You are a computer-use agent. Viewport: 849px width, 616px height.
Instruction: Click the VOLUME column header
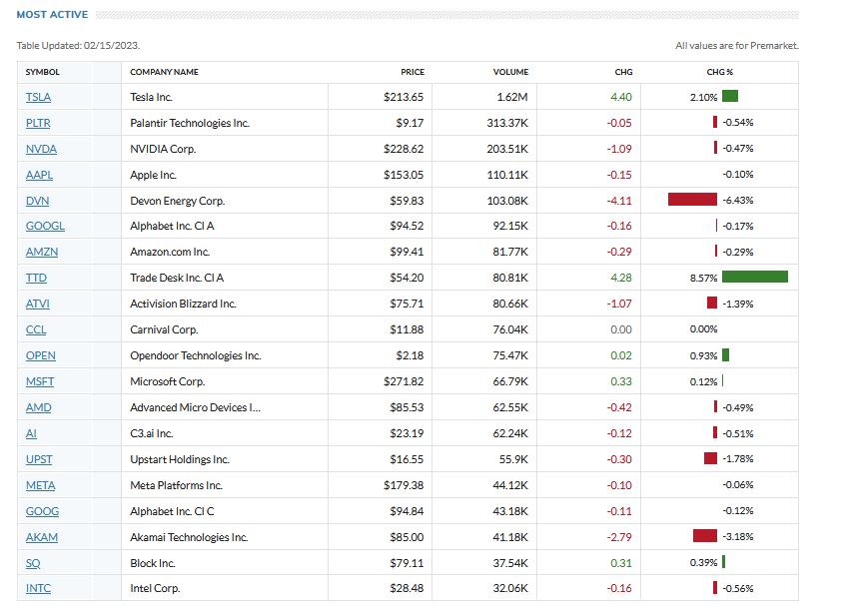510,72
